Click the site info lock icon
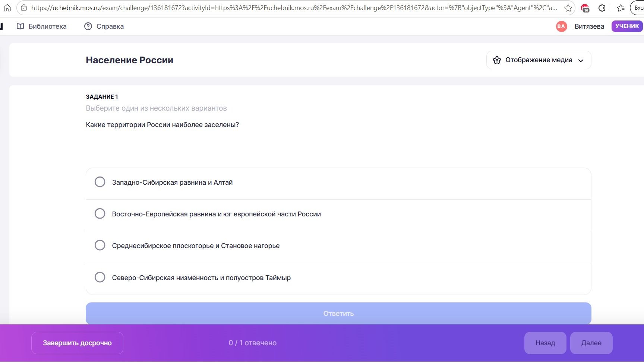Image resolution: width=644 pixels, height=362 pixels. (24, 8)
